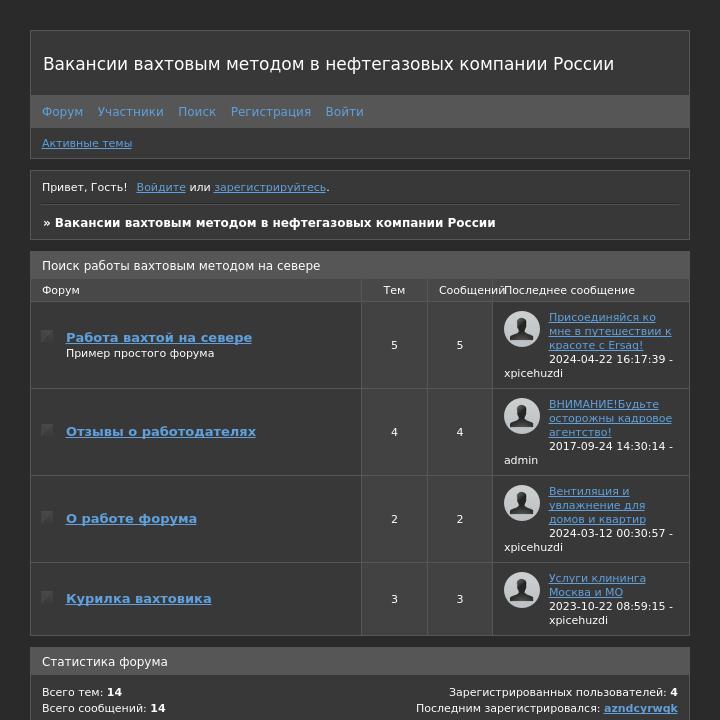Click avatar next to Услуги клининга post
The height and width of the screenshot is (720, 720).
point(522,590)
